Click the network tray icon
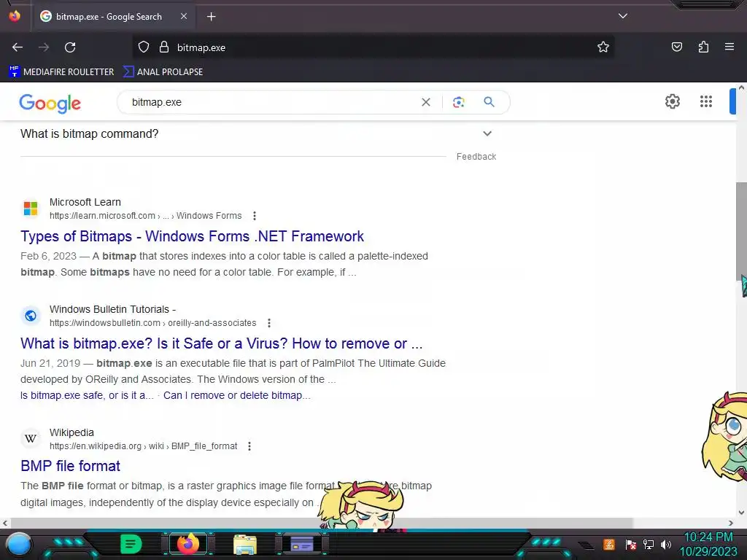747x560 pixels. [649, 544]
